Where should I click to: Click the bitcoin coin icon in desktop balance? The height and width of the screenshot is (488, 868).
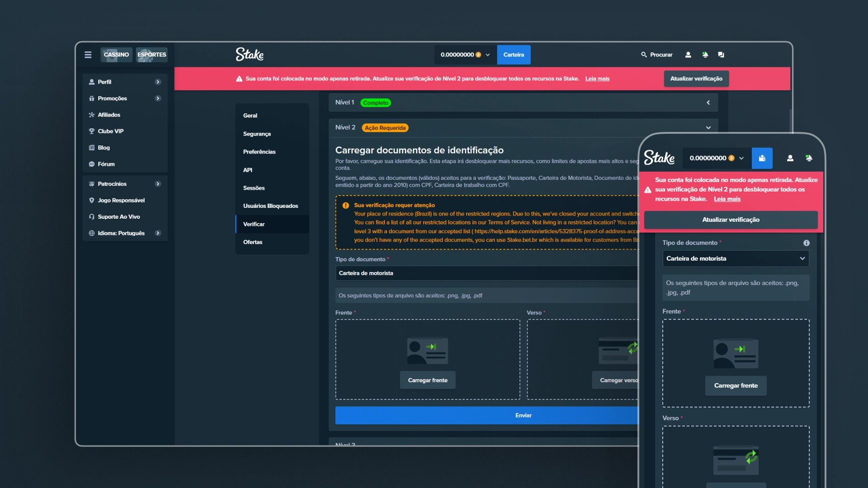point(478,55)
